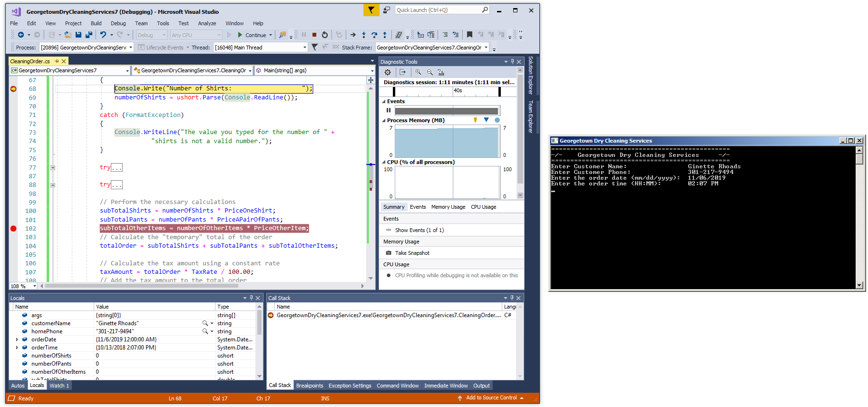The image size is (868, 407).
Task: Open Find in Files toolbar icon
Action: 283,35
